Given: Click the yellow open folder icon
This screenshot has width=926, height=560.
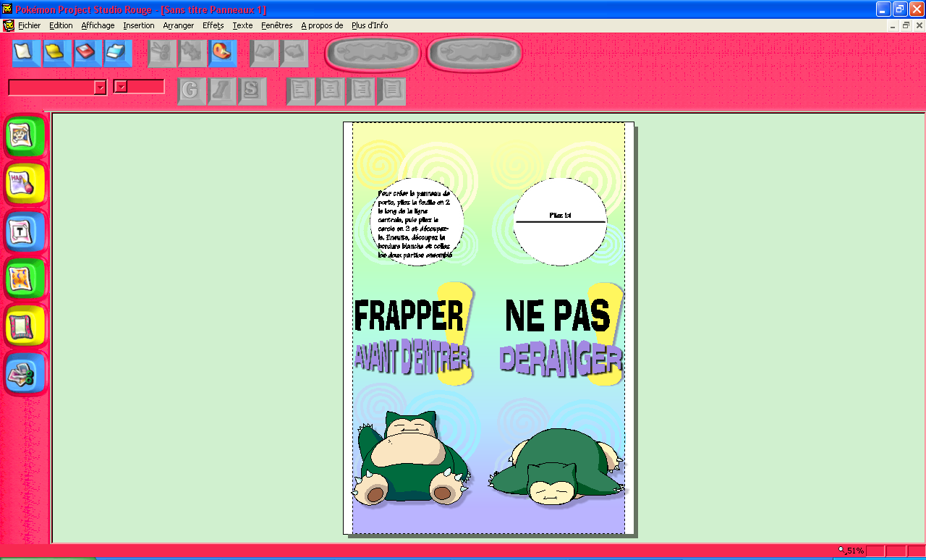Looking at the screenshot, I should tap(56, 53).
